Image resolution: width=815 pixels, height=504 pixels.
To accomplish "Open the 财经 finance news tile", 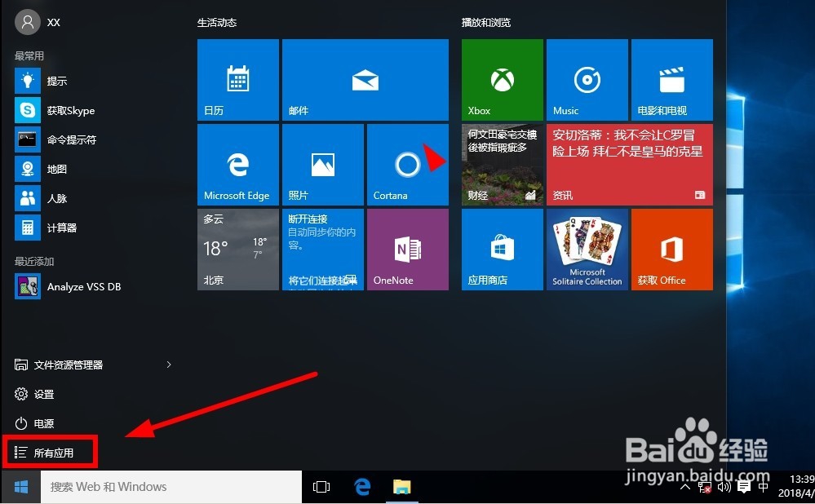I will pyautogui.click(x=502, y=164).
